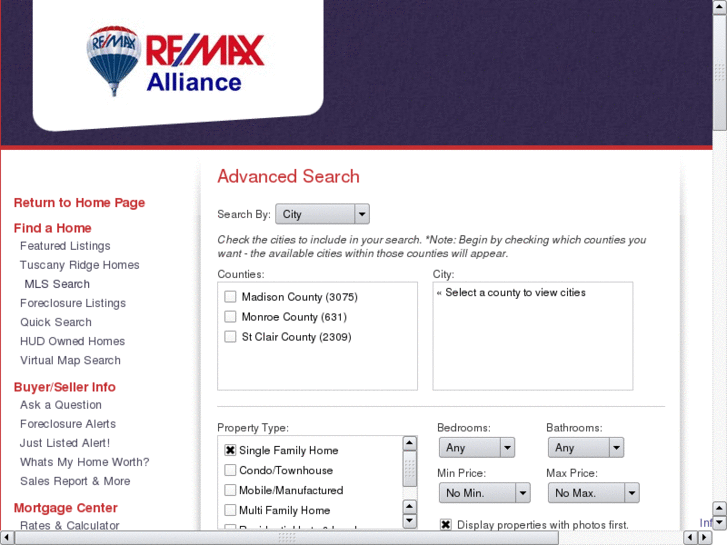Open Ask a Question link
Screen dimensions: 727x545
coord(61,405)
